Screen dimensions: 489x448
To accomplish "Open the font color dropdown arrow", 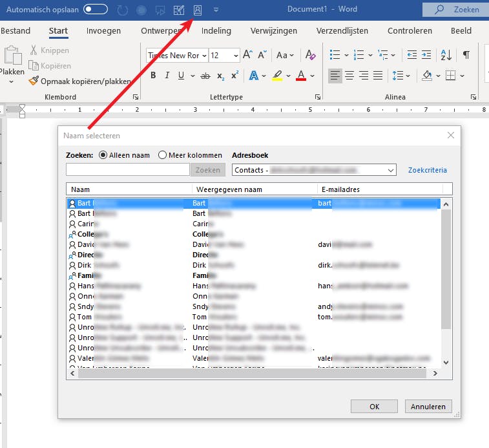I will click(x=313, y=76).
